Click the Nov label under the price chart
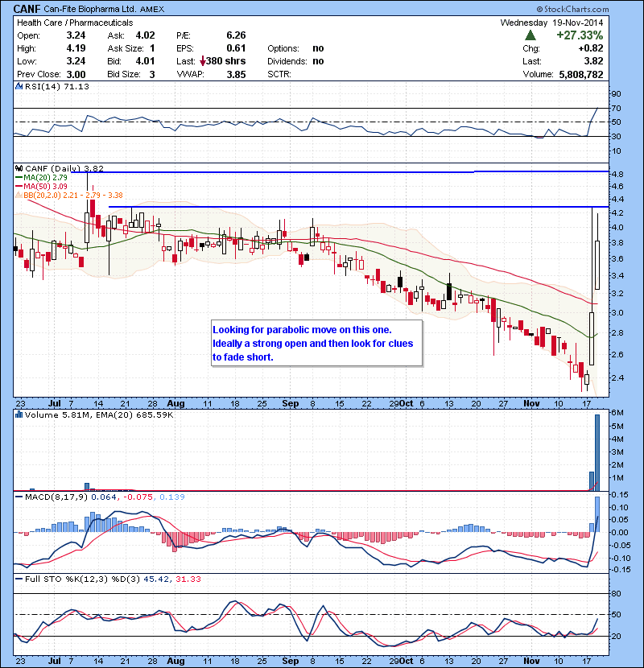This screenshot has height=668, width=644. 531,403
